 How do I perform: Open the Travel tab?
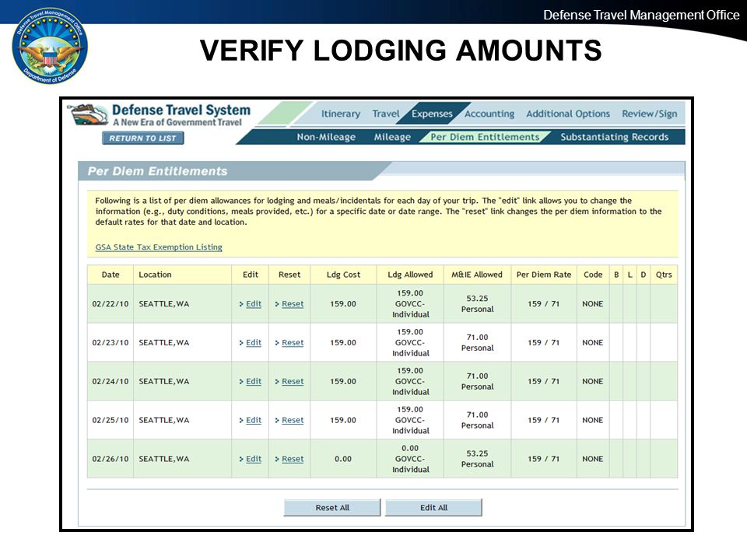(386, 114)
